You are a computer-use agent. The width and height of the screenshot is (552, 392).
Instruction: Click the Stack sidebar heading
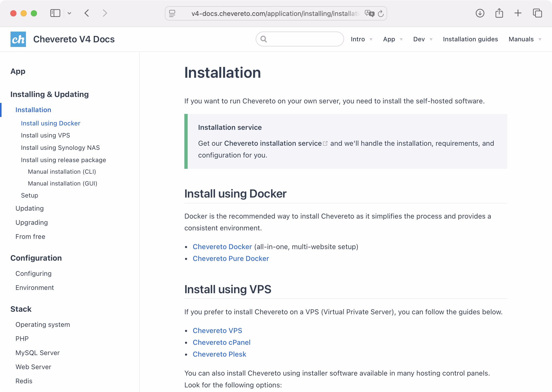pyautogui.click(x=21, y=309)
